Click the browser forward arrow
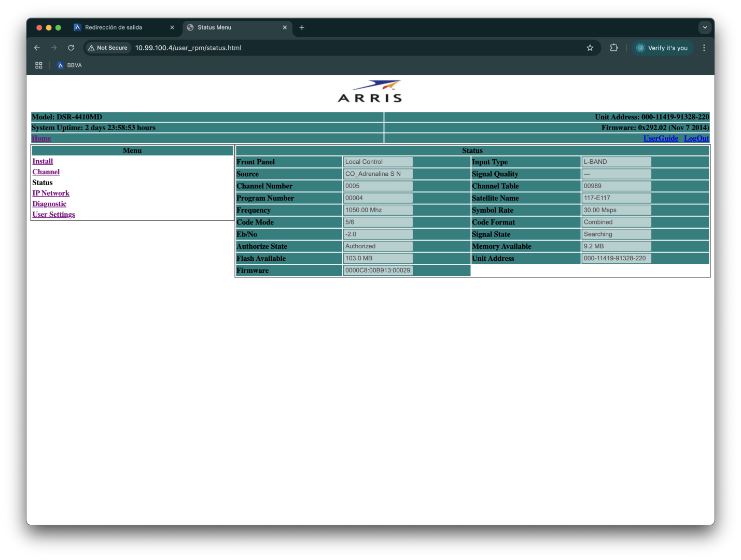 (54, 48)
